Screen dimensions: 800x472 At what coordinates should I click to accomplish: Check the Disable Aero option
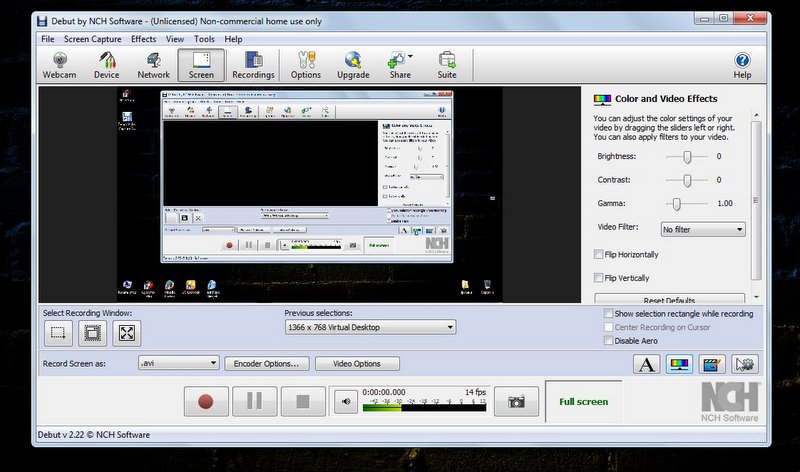[x=608, y=340]
